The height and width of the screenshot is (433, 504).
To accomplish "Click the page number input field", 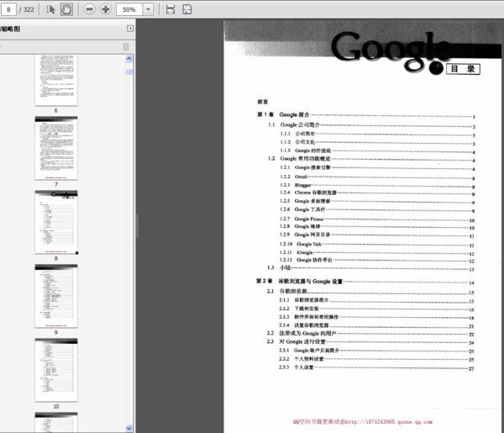I will click(8, 9).
